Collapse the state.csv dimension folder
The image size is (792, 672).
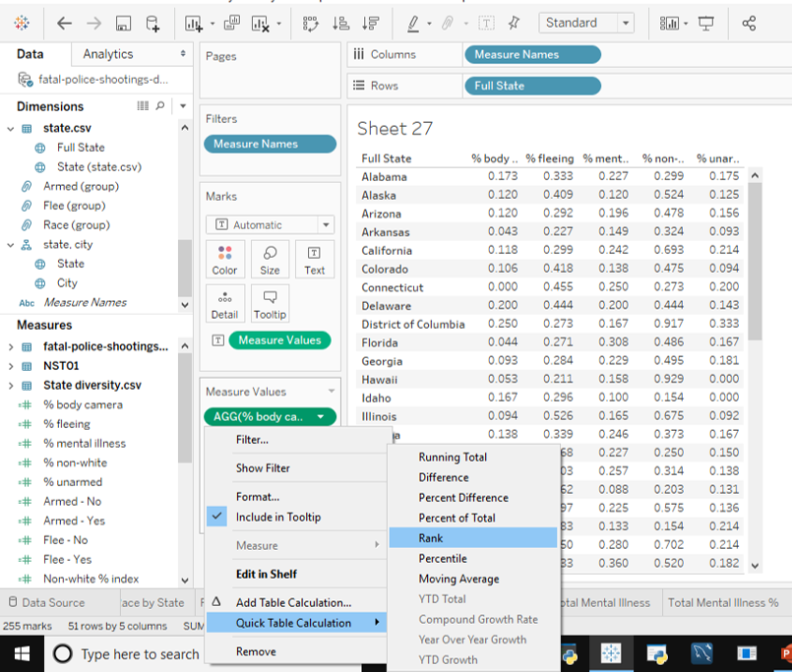coord(12,128)
